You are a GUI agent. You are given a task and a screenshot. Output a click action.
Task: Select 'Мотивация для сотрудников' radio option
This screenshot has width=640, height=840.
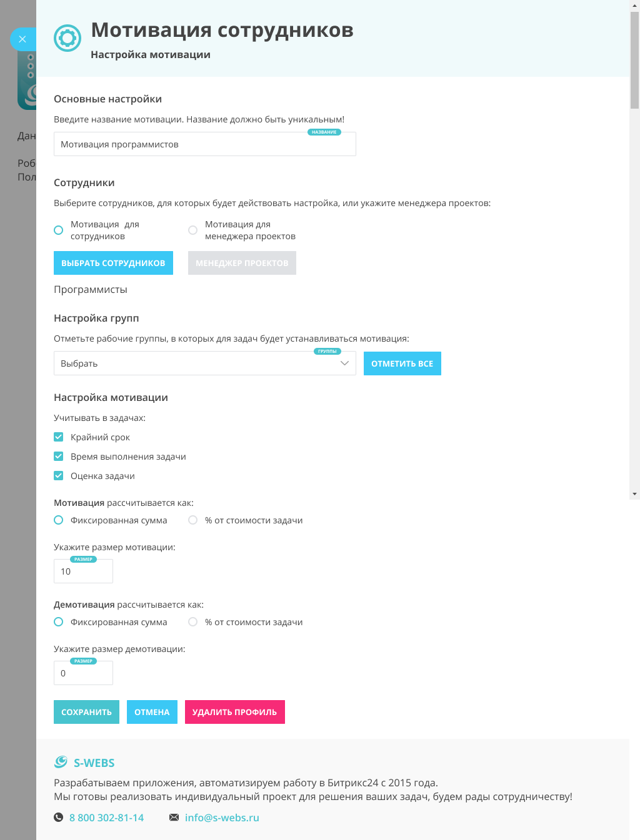59,230
